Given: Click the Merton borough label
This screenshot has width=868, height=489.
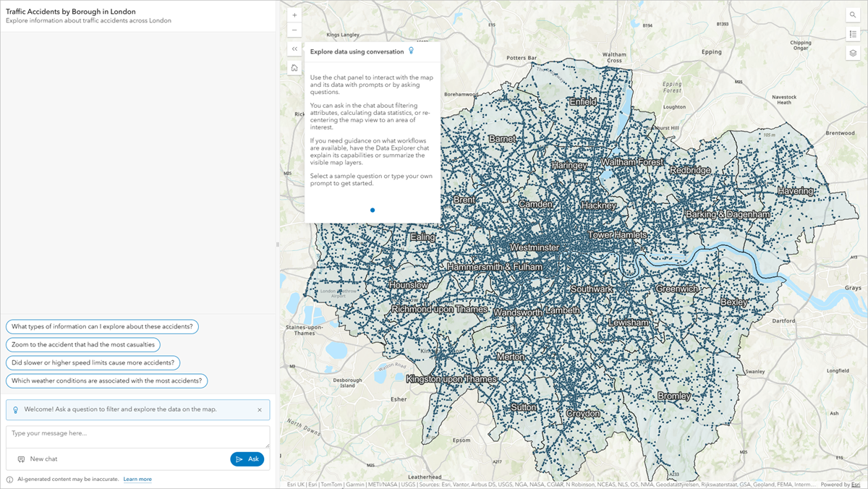Looking at the screenshot, I should click(510, 357).
